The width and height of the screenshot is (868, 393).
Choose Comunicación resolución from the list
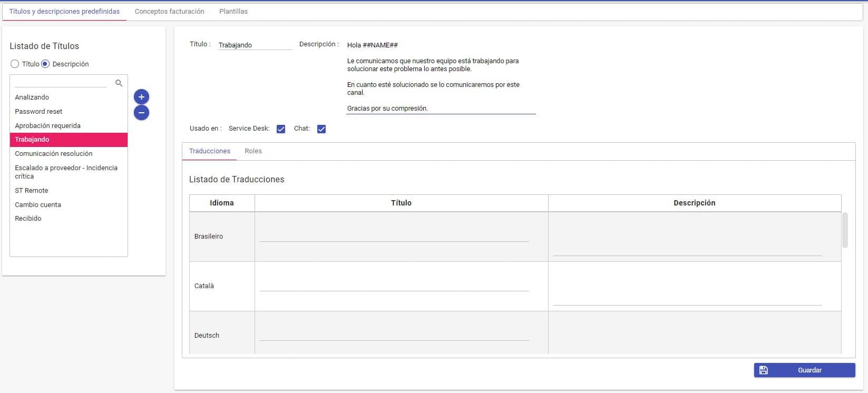54,154
